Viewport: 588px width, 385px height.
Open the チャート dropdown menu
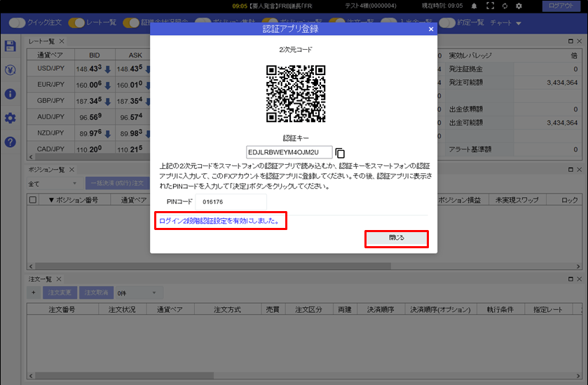point(505,23)
